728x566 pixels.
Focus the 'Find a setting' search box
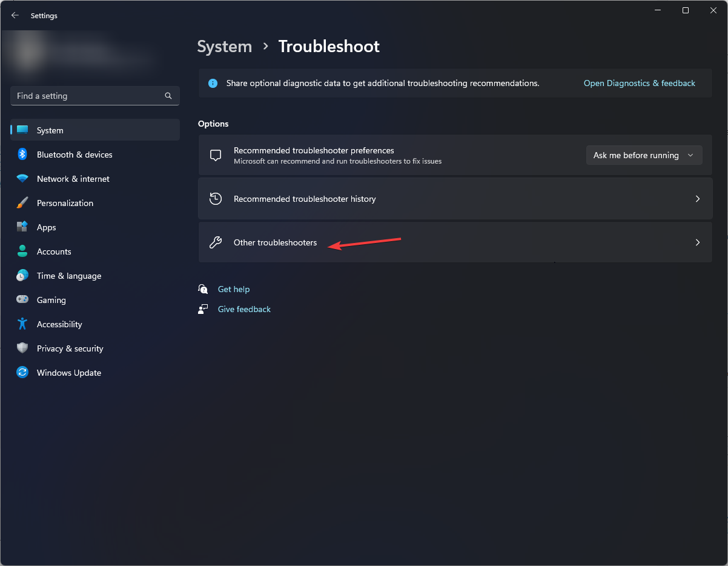coord(88,96)
